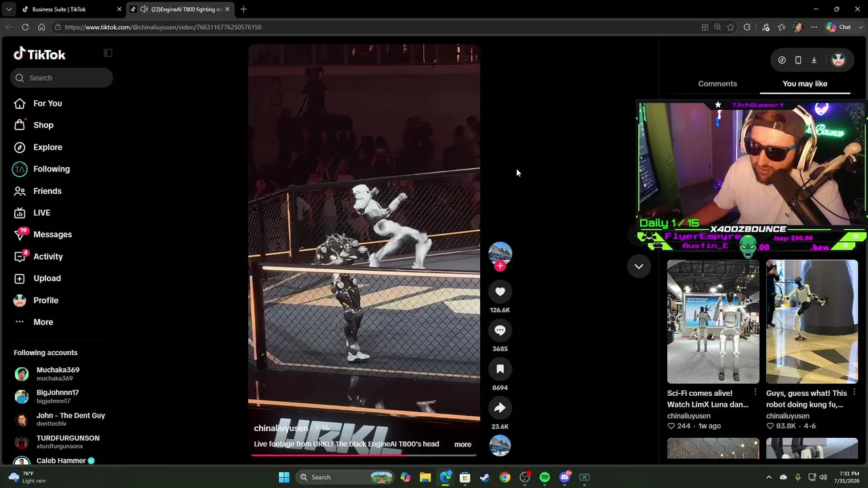Switch to the Comments tab
Screen dimensions: 868x488
(x=717, y=83)
